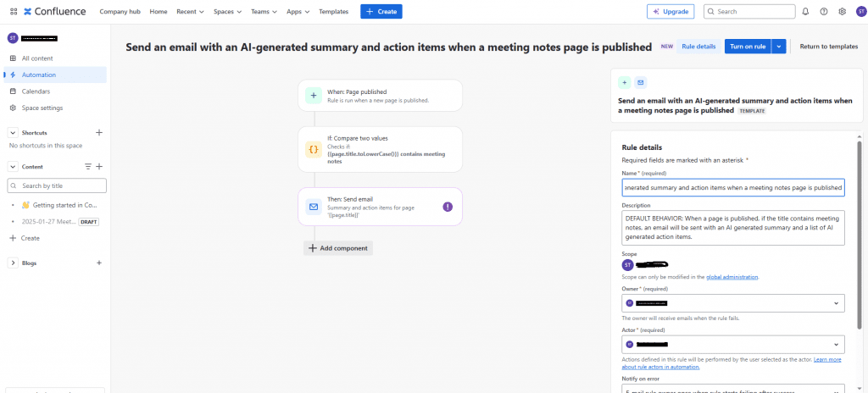
Task: Open the Notify on error dropdown
Action: 733,389
